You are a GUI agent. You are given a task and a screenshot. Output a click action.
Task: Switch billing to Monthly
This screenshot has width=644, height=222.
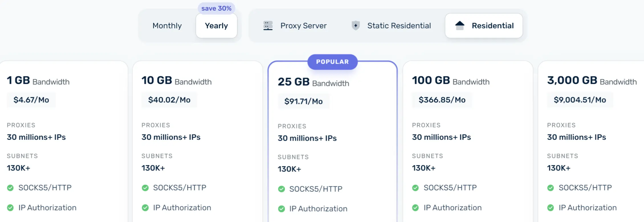[x=167, y=26]
